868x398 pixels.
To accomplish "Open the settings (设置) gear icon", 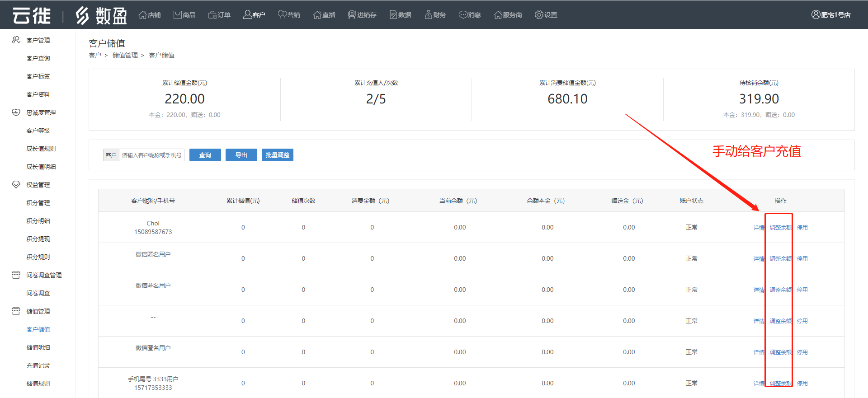I will point(539,15).
